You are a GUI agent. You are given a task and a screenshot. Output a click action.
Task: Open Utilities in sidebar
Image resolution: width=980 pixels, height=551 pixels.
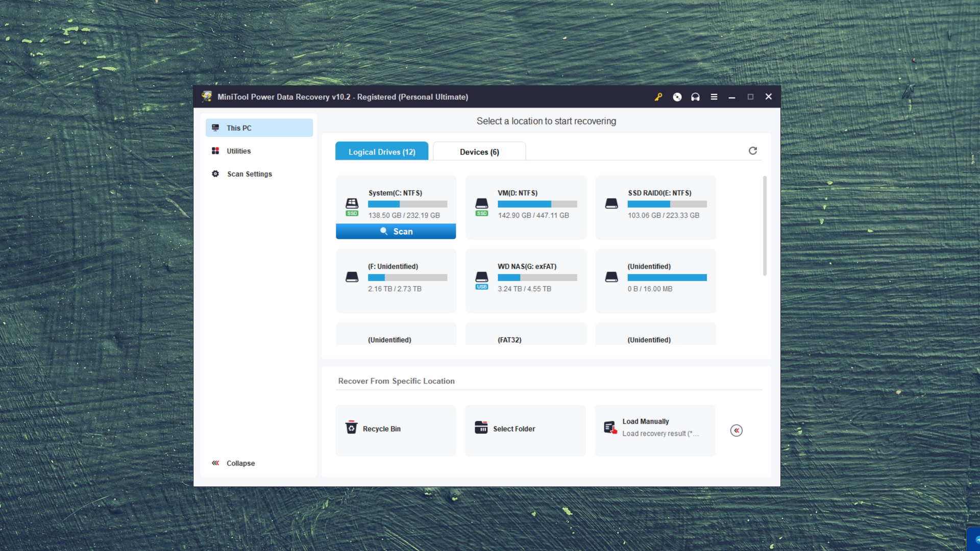259,151
